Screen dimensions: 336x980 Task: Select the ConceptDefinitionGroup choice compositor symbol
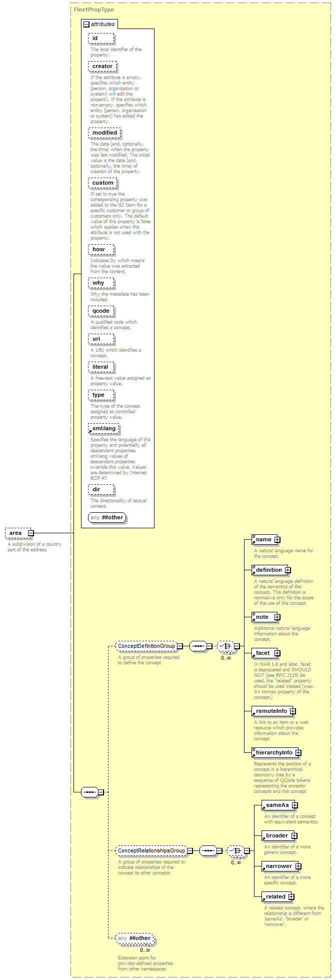(225, 646)
